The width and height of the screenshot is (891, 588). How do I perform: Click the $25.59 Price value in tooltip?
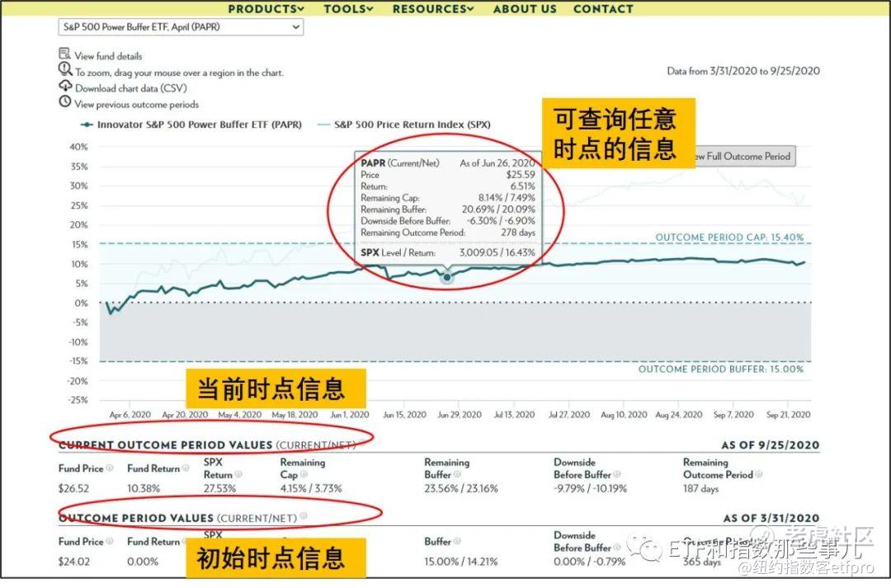pos(521,175)
